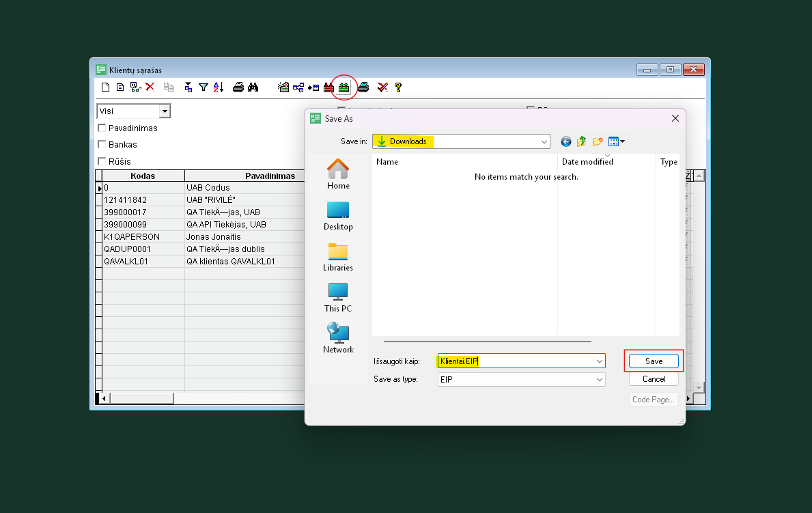Click Cancel in the Save As dialog
Viewport: 812px width, 513px height.
click(x=654, y=379)
